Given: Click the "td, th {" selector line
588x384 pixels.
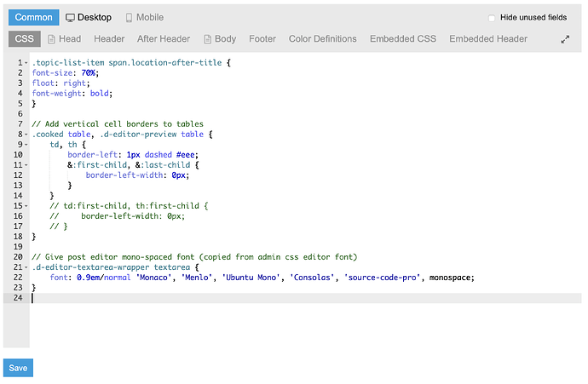Looking at the screenshot, I should (x=68, y=145).
